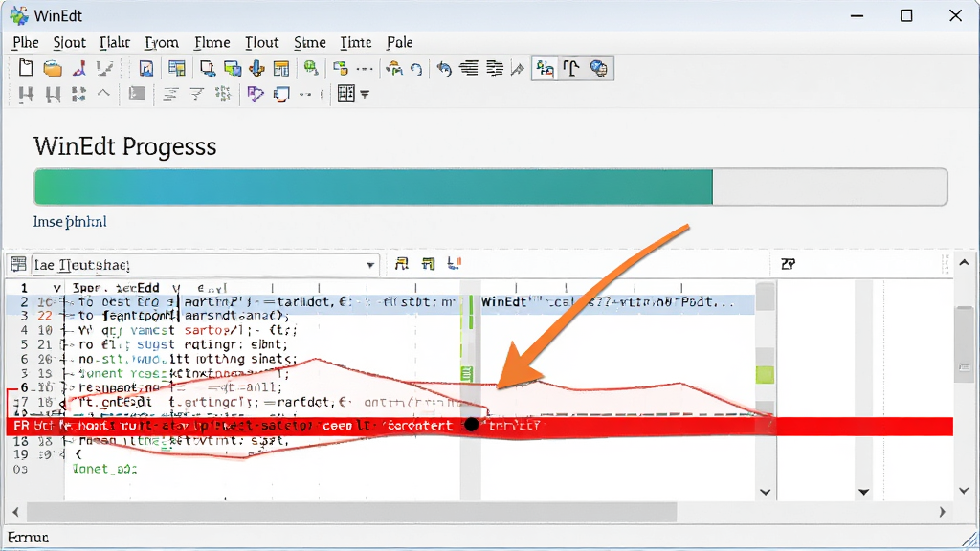Click the green and blue stacked windows icon
The height and width of the screenshot is (551, 980).
point(233,68)
